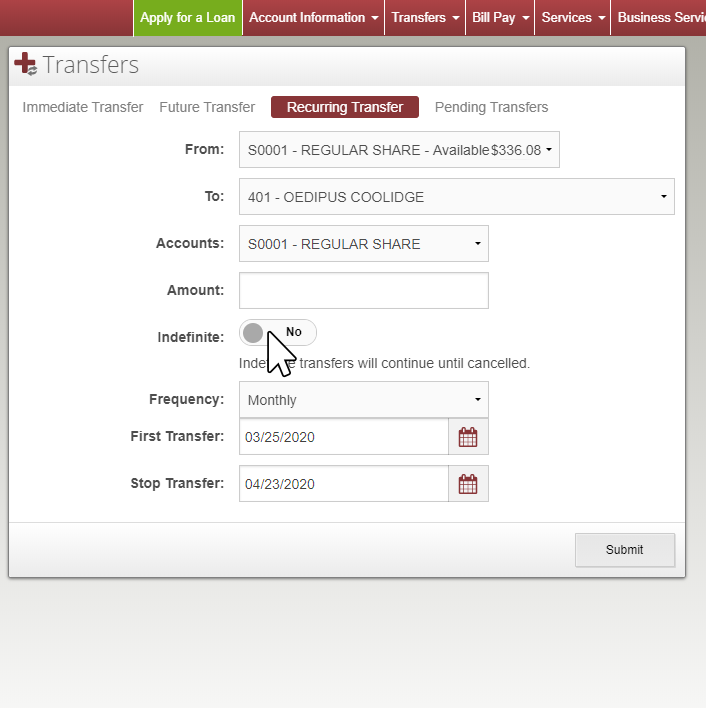This screenshot has height=708, width=706.
Task: Open the Stop Transfer calendar picker
Action: pos(468,484)
